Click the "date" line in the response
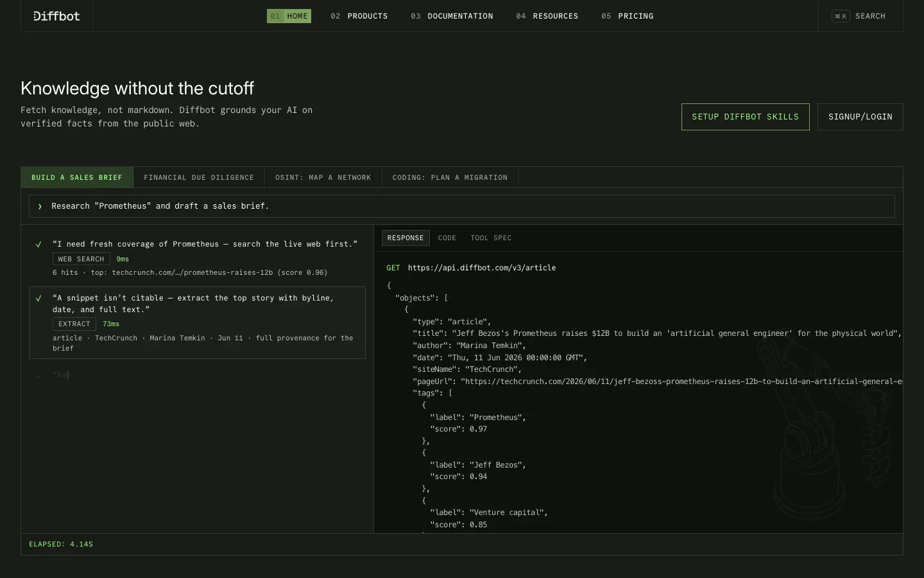The width and height of the screenshot is (924, 578). (500, 358)
